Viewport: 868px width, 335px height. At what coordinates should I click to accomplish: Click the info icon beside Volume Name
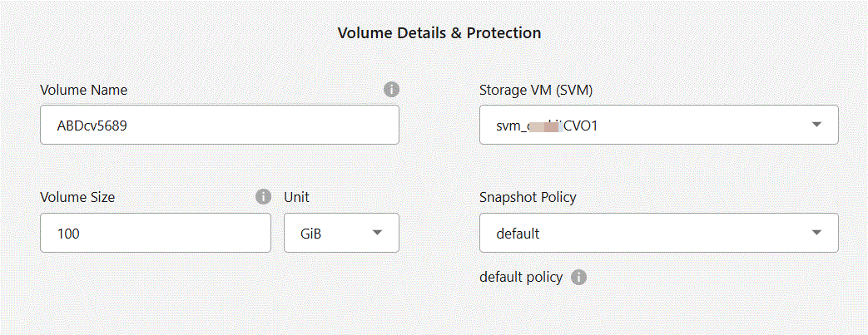[x=391, y=90]
